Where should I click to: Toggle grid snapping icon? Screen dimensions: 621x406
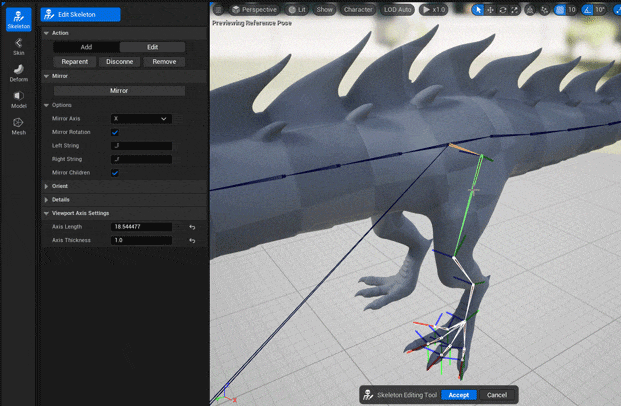[560, 10]
